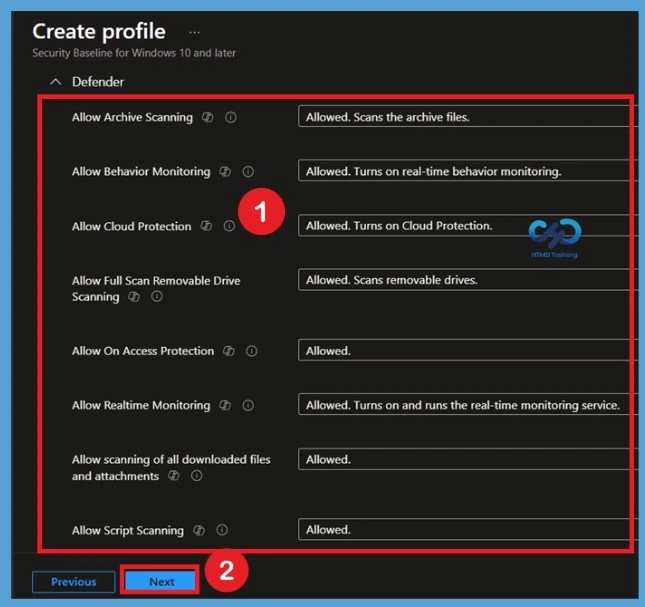Click 'Security Baseline for Windows 10 and later' subtitle

pos(134,53)
